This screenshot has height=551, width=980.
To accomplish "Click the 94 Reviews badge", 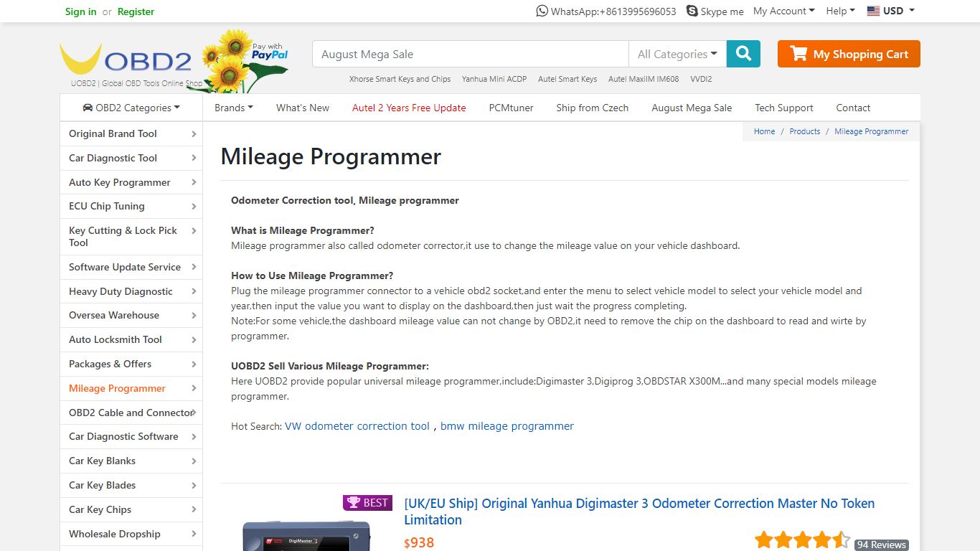I will (x=881, y=545).
